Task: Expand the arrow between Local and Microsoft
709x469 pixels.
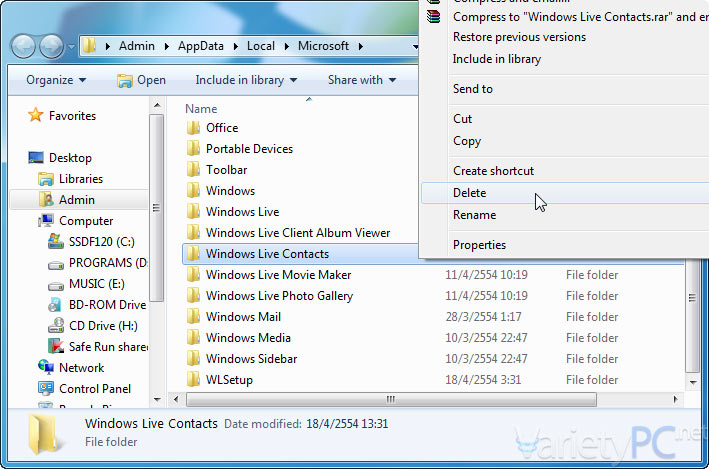Action: click(x=287, y=46)
